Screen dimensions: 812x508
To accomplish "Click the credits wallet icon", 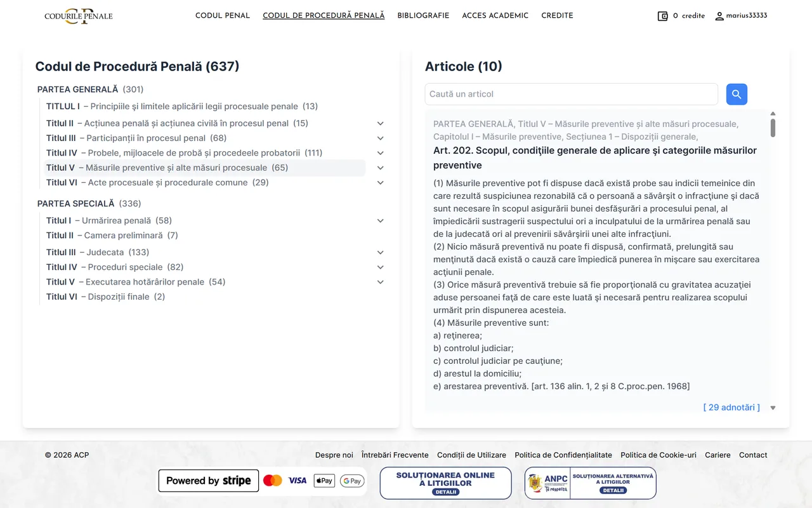I will point(663,16).
